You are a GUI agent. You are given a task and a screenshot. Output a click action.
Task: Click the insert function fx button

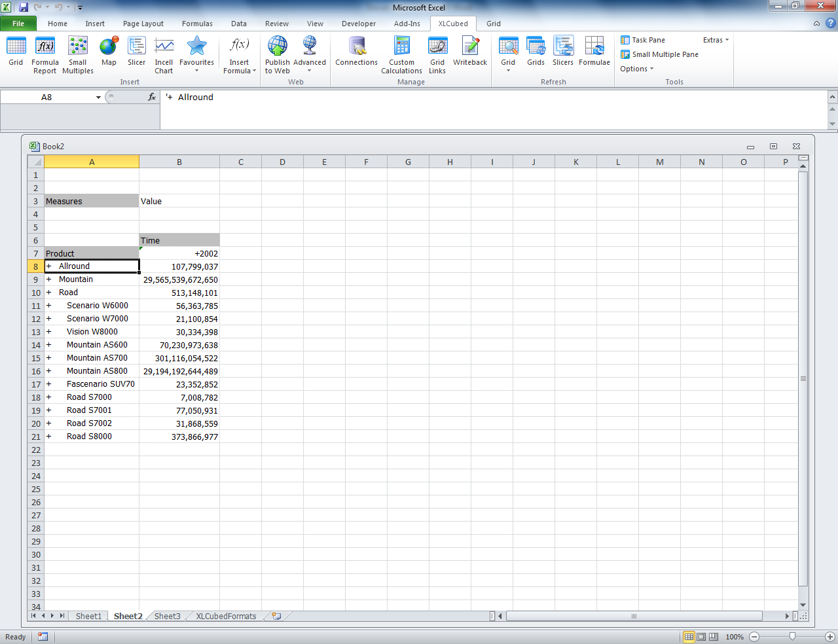coord(152,97)
